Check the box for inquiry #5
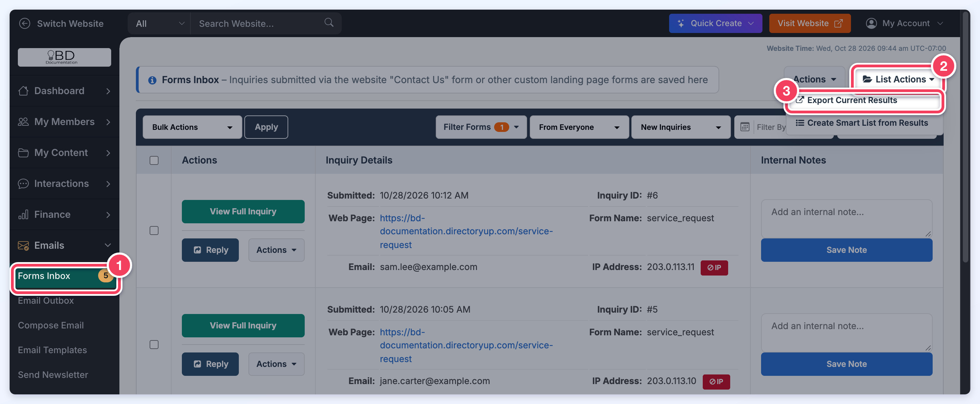 coord(154,345)
